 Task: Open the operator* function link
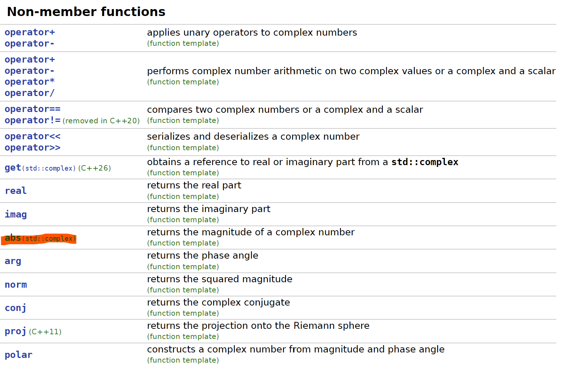coord(29,82)
